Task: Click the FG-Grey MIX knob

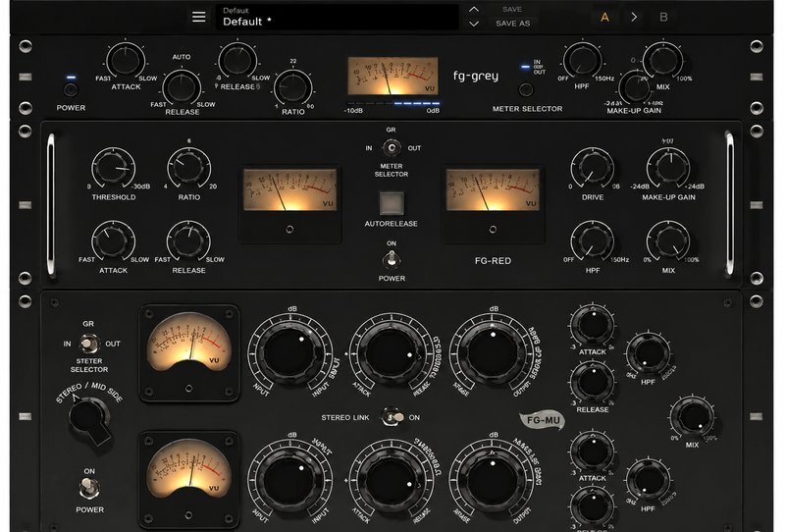Action: click(662, 60)
